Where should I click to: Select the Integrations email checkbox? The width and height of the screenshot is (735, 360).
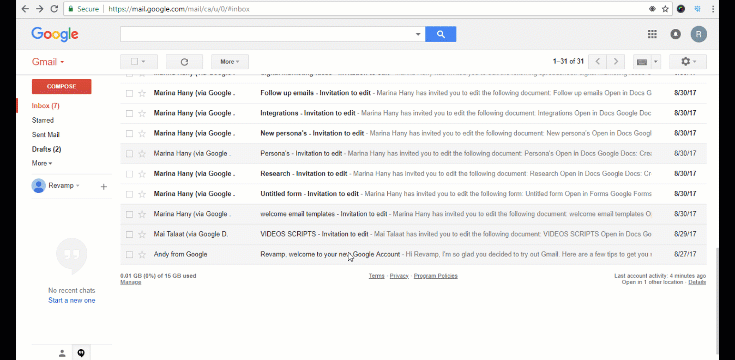tap(129, 113)
